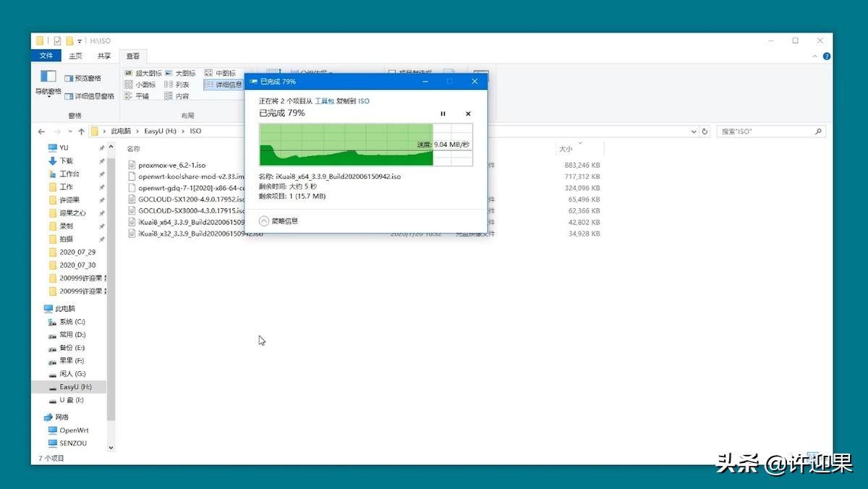Go up one folder level
This screenshot has height=489, width=868.
(81, 132)
